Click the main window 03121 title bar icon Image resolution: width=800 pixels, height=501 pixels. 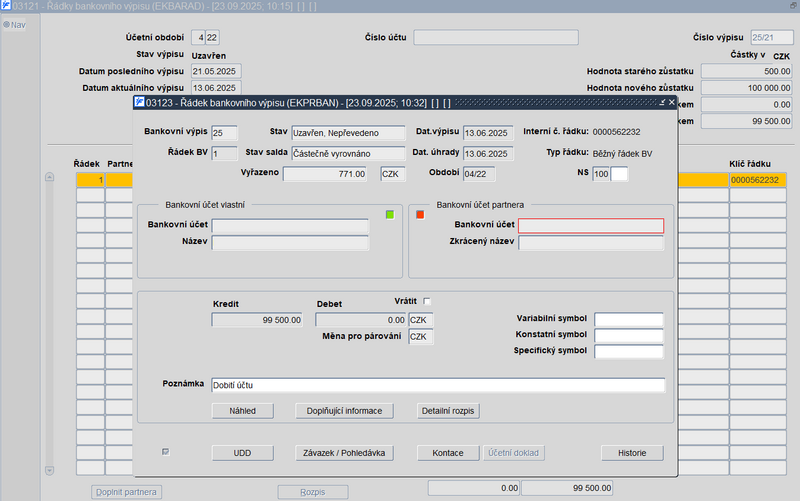(6, 7)
